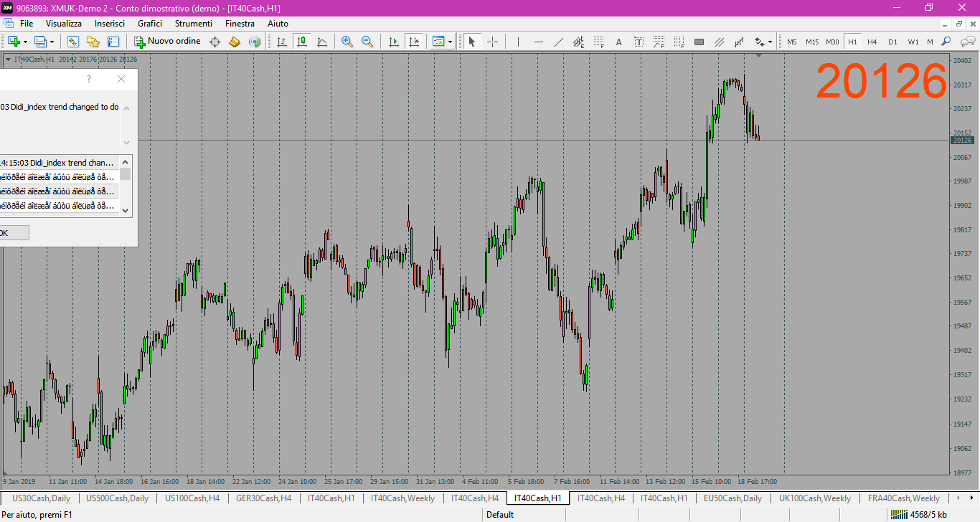This screenshot has height=522, width=980.
Task: Open the chat bubbles icon
Action: point(966,42)
